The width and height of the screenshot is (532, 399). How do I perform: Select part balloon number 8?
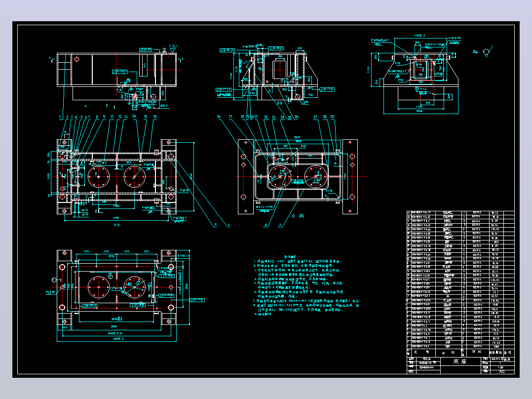97,117
